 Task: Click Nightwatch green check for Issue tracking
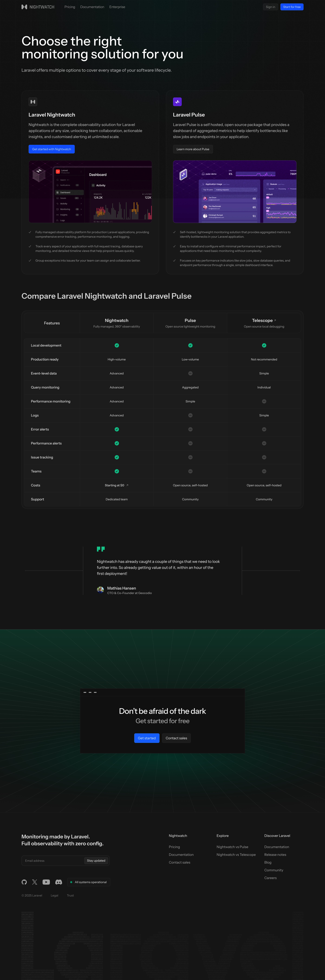(117, 457)
